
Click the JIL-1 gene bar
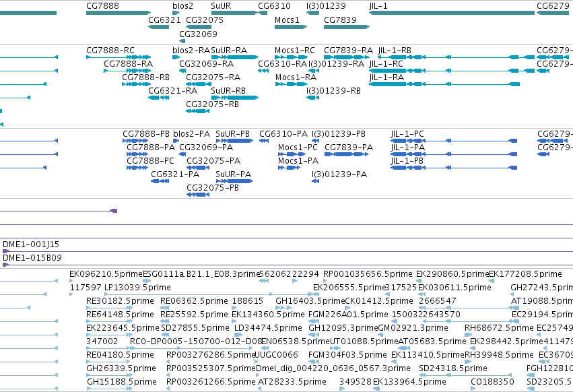[x=452, y=13]
